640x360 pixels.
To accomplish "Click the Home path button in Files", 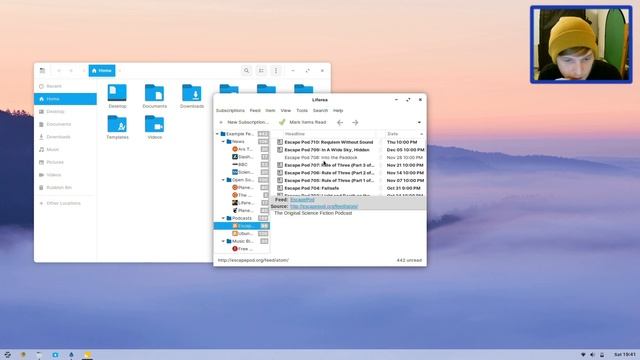I will [102, 71].
